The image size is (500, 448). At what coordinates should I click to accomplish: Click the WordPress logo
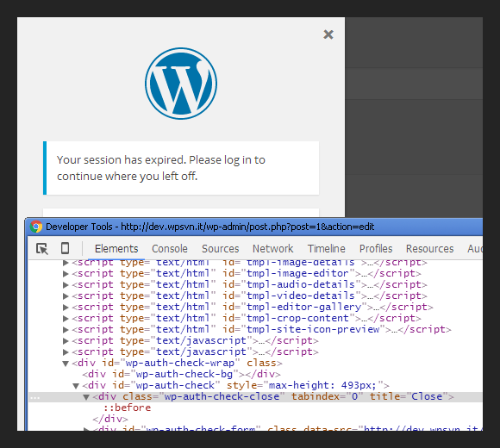point(181,84)
